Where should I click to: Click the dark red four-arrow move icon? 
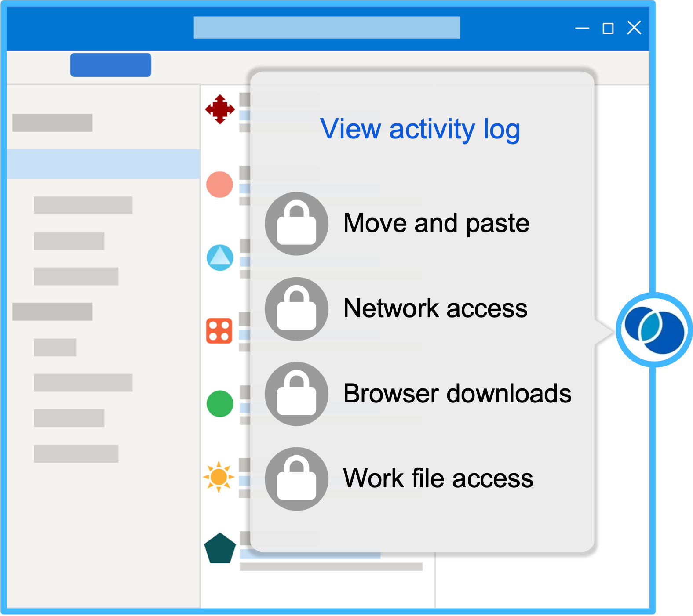pyautogui.click(x=220, y=109)
